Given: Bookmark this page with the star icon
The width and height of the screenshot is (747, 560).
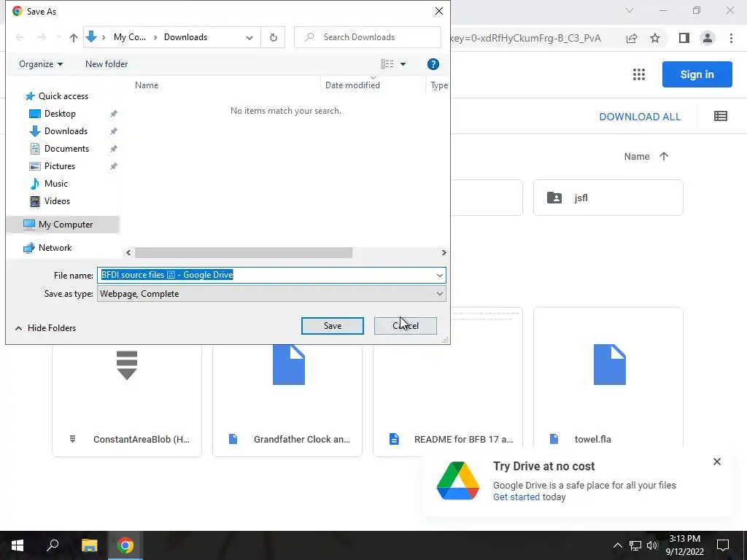Looking at the screenshot, I should coord(655,38).
